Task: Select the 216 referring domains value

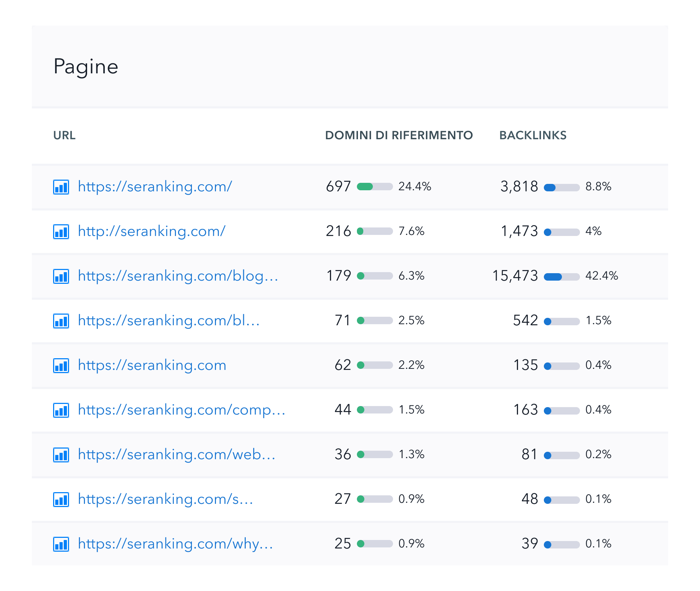Action: click(338, 231)
